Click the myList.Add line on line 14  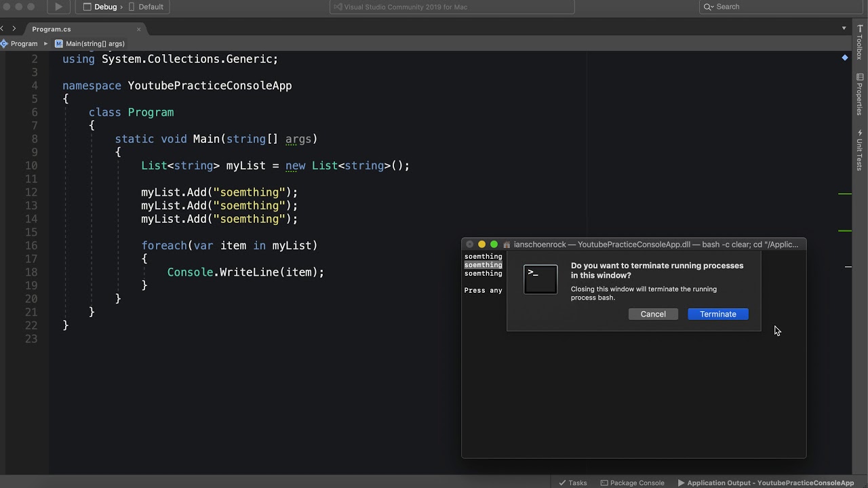click(x=220, y=219)
